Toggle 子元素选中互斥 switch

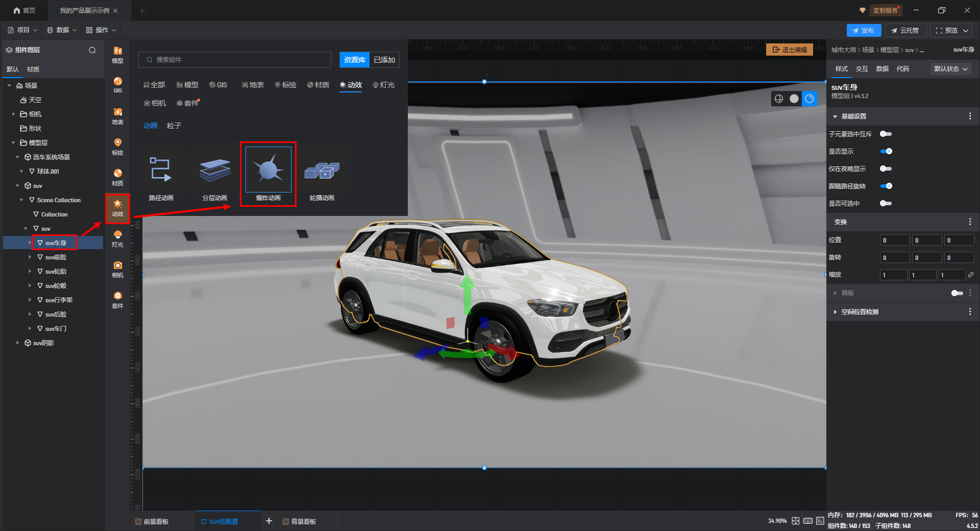(886, 134)
